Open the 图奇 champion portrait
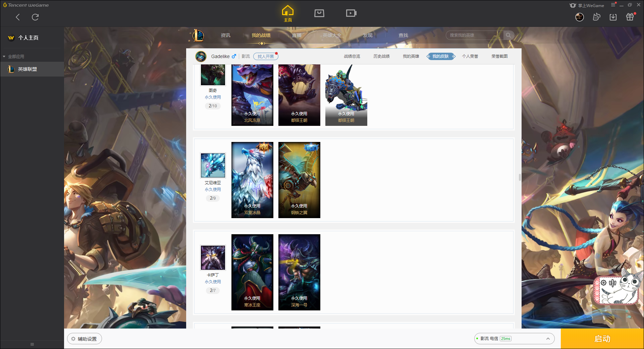Viewport: 644px width, 349px height. coord(213,75)
